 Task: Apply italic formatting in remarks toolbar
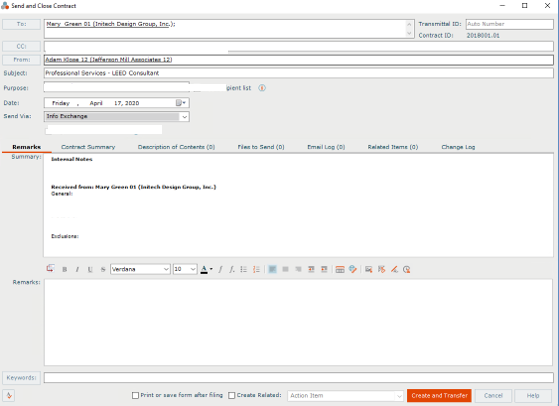coord(77,269)
